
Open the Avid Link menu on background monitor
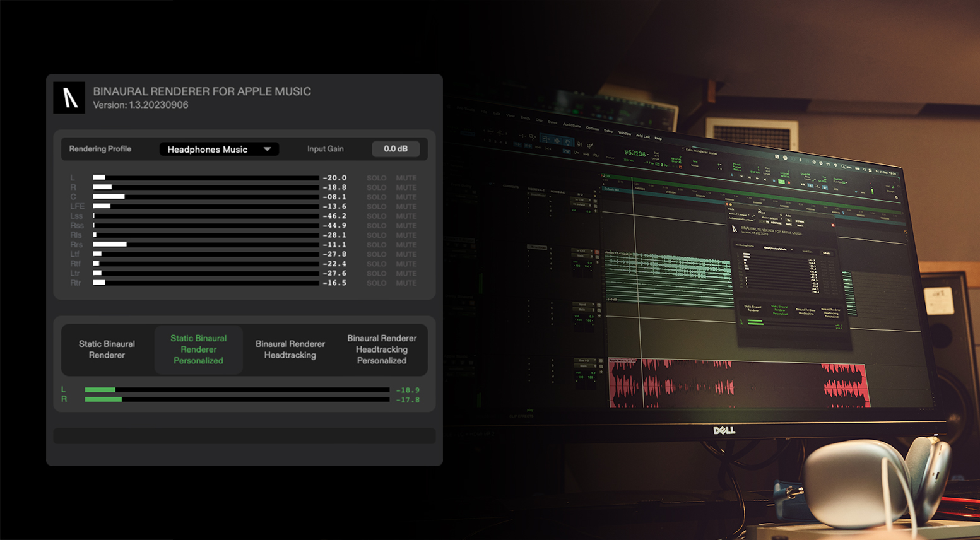pyautogui.click(x=643, y=136)
